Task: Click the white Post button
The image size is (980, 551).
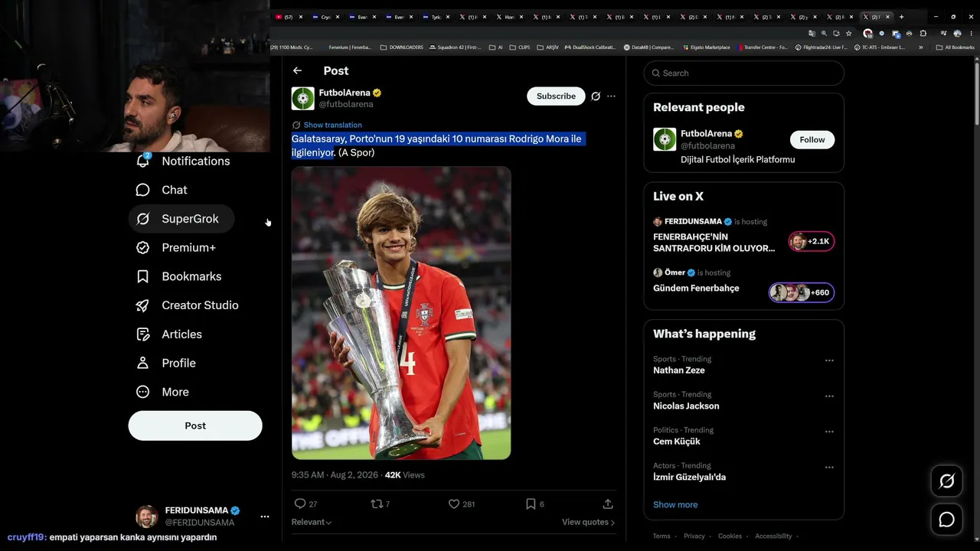Action: (195, 425)
